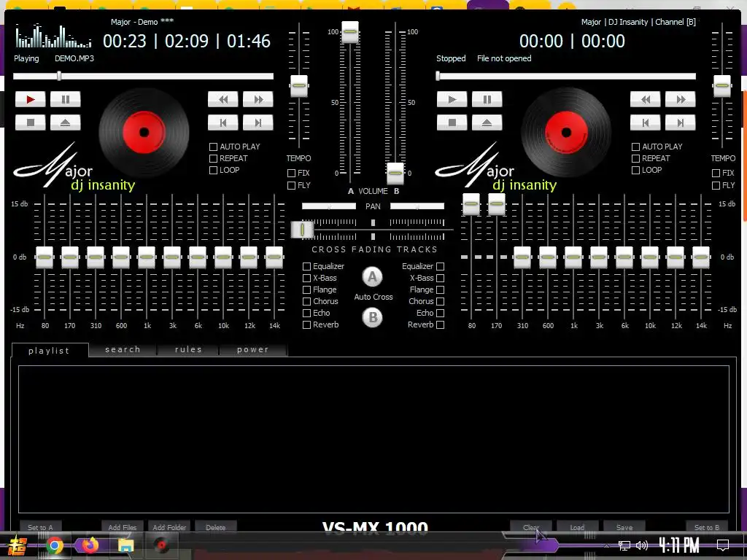This screenshot has width=747, height=560.
Task: Stop deck A playback
Action: [31, 122]
